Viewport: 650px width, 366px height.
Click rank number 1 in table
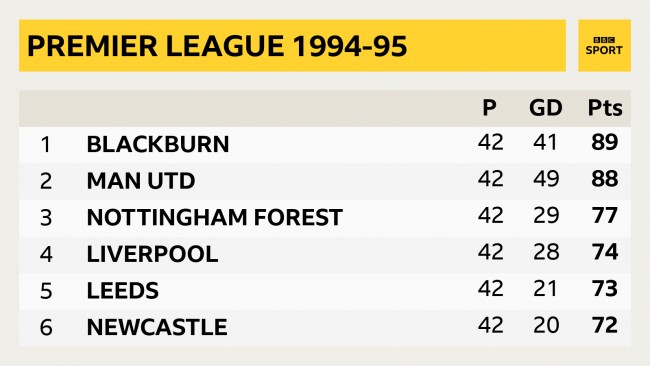[x=46, y=145]
